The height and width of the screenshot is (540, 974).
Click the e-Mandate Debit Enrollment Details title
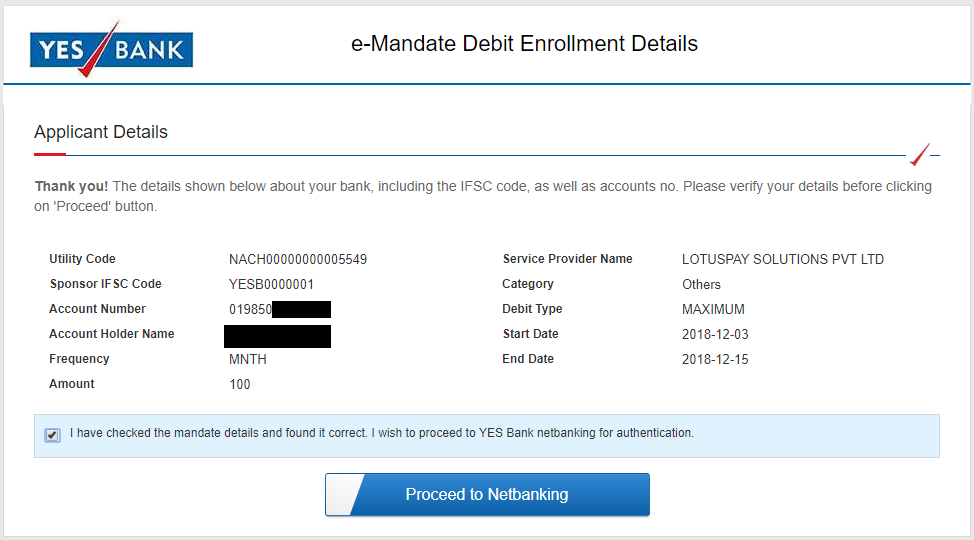(x=524, y=44)
